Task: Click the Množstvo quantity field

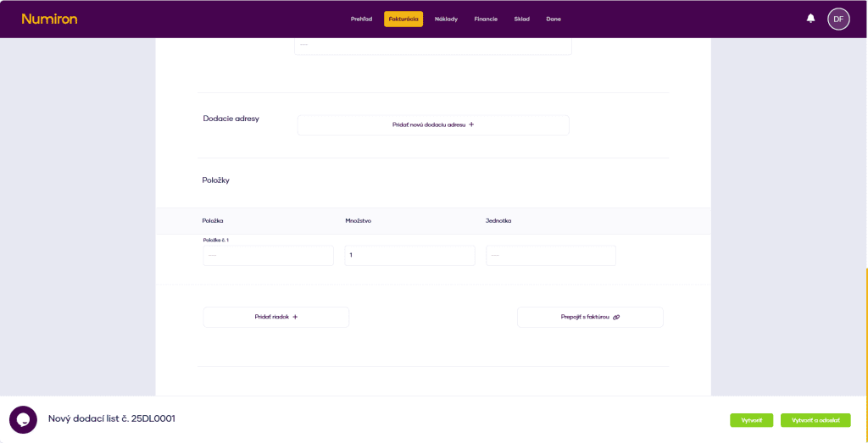Action: point(409,255)
